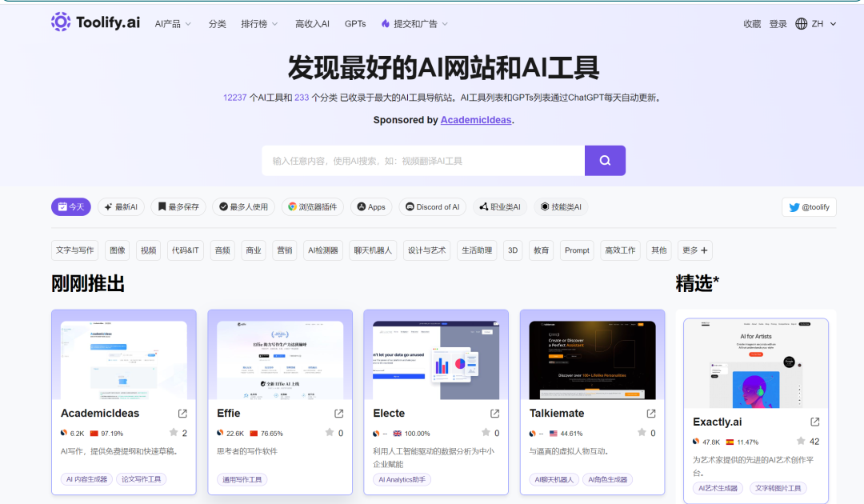Activate the 最多保存 bookmark filter
The image size is (864, 504).
[178, 206]
